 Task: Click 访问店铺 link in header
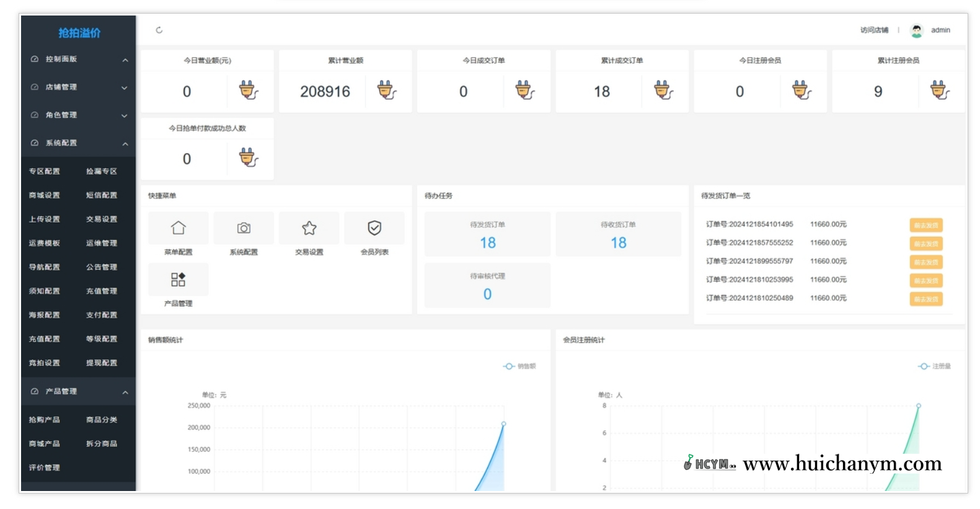(x=874, y=30)
